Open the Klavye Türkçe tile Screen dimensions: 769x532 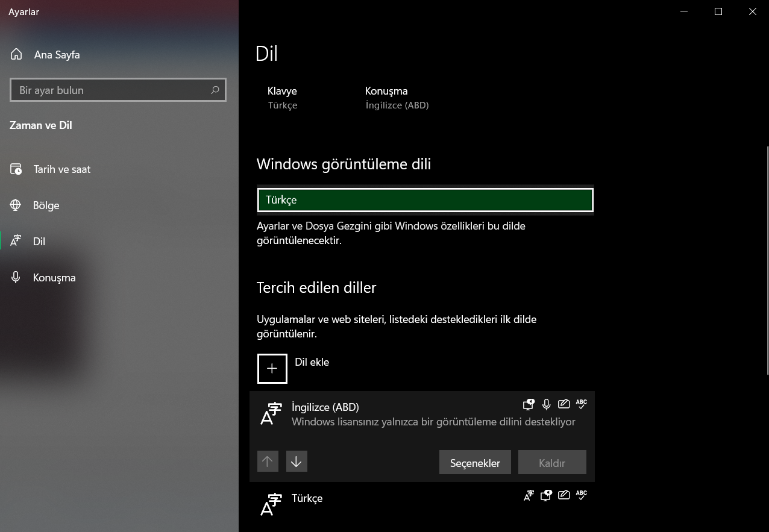[x=283, y=98]
